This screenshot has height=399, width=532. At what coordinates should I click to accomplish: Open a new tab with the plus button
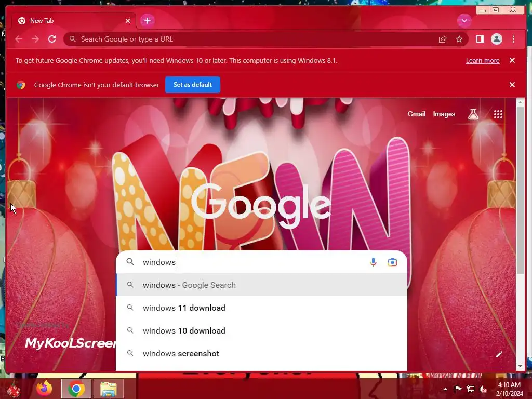coord(147,21)
